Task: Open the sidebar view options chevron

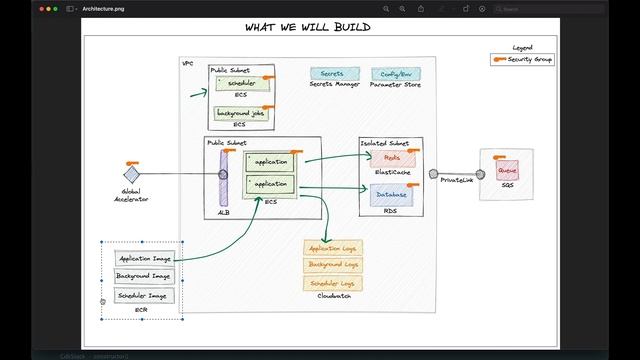Action: (x=76, y=9)
